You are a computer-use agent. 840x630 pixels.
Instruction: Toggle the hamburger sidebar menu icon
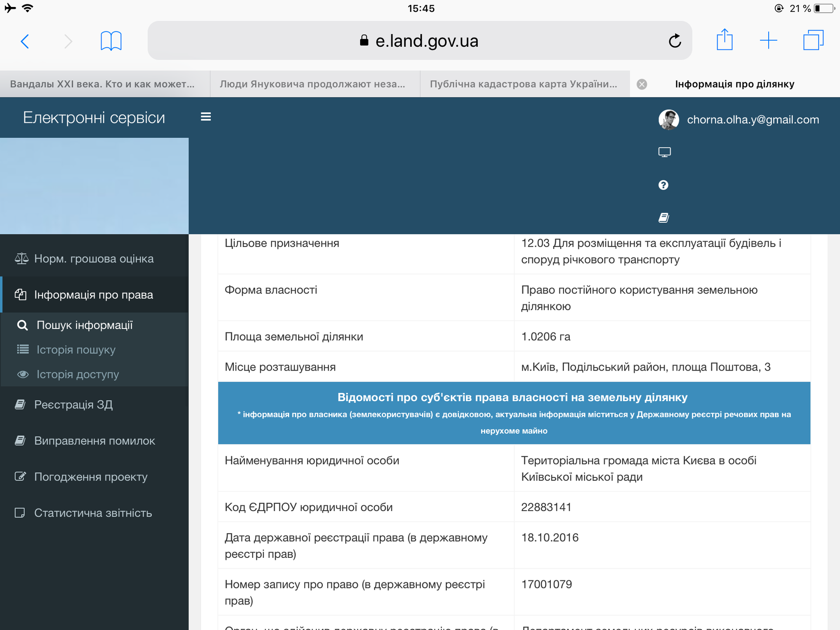point(206,117)
